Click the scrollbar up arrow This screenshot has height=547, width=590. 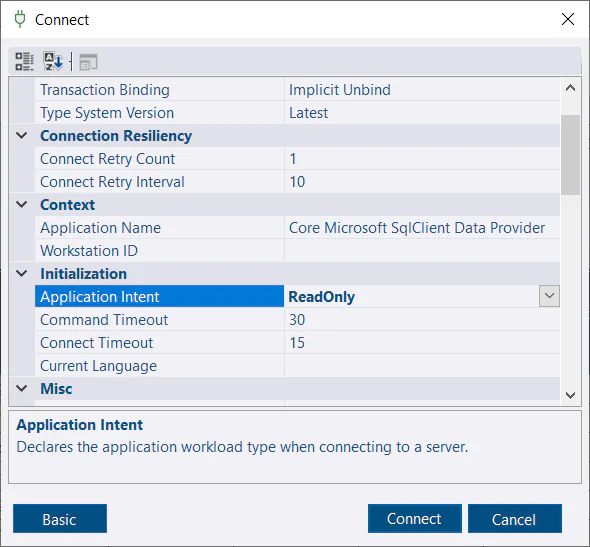pos(570,88)
